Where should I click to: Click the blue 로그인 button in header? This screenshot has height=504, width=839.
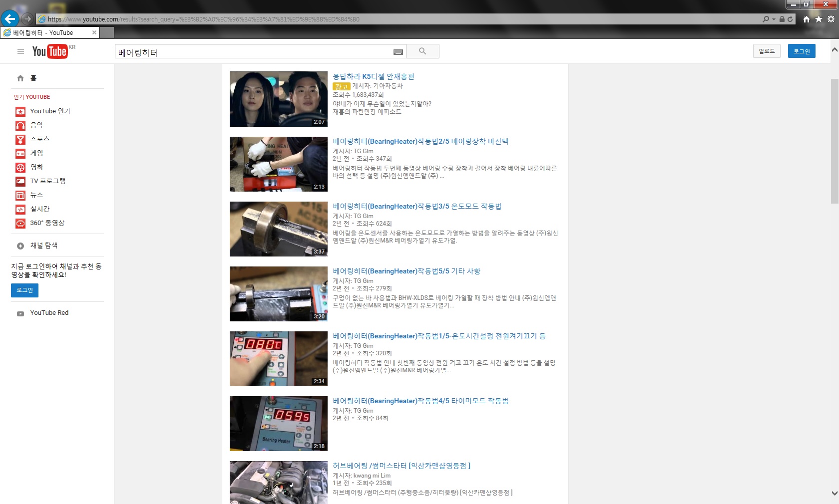(802, 51)
